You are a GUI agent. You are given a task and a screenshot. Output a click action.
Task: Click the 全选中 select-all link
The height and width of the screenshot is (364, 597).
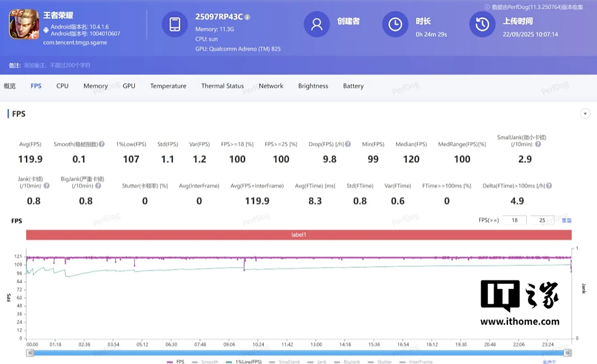pos(549,362)
